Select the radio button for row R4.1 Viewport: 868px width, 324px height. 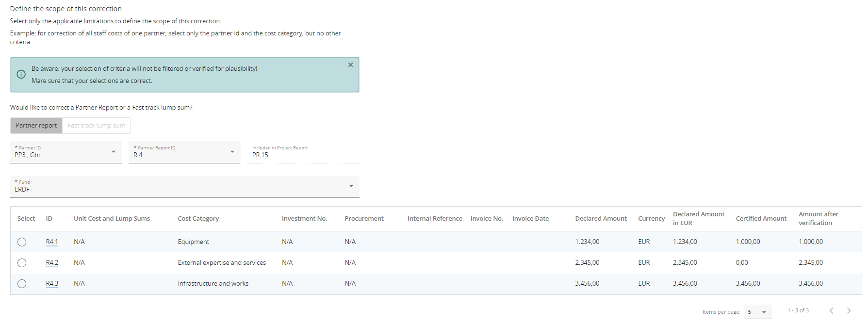coord(22,242)
